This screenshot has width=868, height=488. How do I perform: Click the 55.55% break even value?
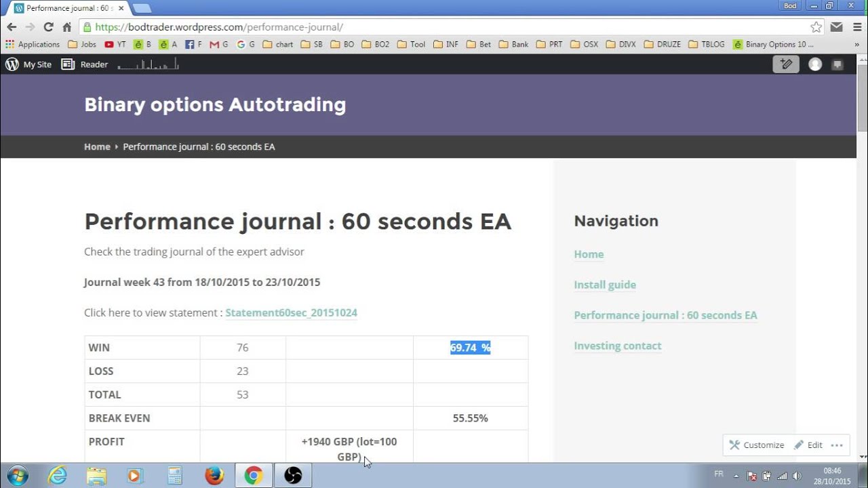point(470,418)
